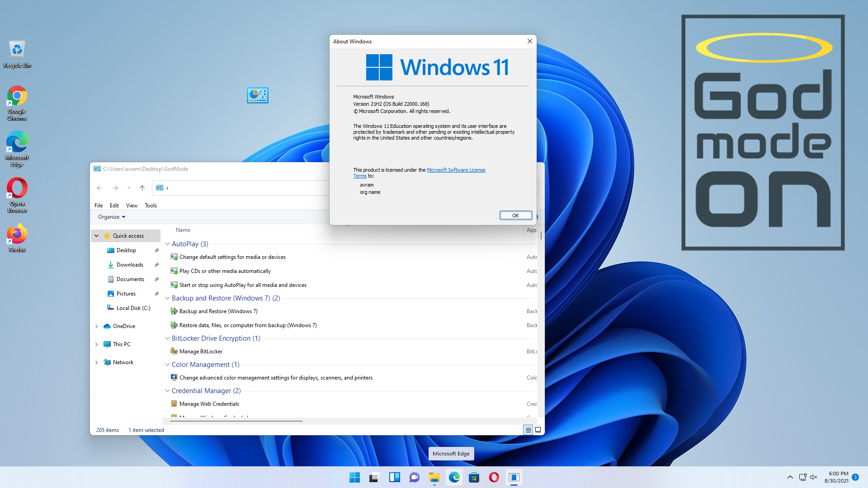Click Organize dropdown in File Explorer
Viewport: 868px width, 488px height.
(110, 216)
